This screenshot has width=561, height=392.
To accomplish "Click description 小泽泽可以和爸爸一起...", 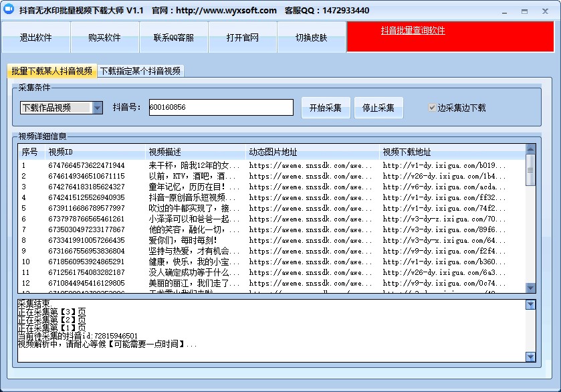I will [194, 219].
